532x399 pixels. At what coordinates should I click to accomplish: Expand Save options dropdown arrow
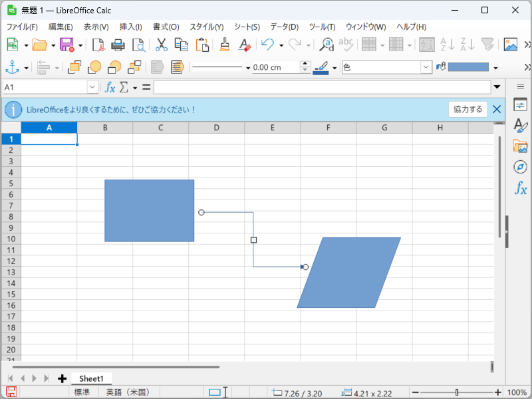click(80, 45)
